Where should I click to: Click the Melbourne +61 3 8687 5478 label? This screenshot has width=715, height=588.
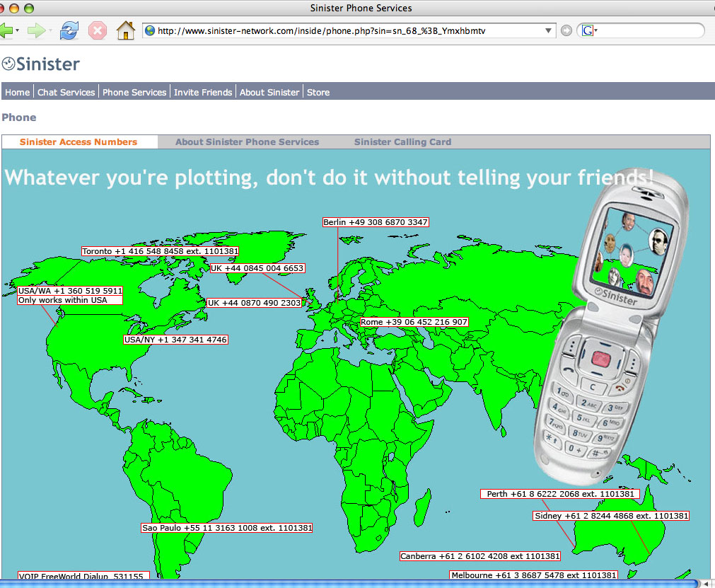tap(533, 575)
